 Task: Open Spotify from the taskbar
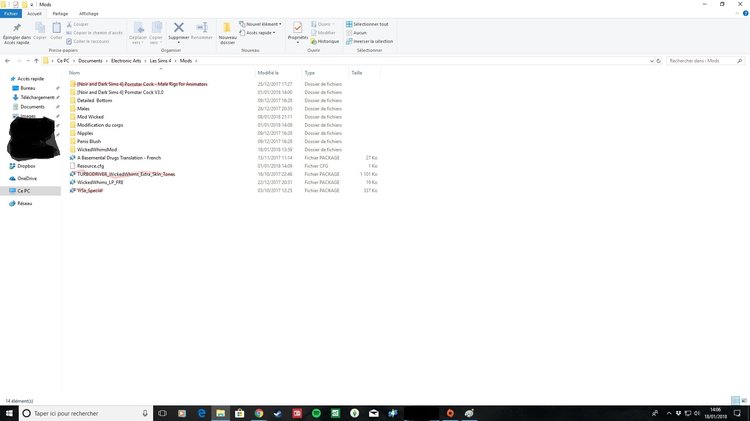316,413
